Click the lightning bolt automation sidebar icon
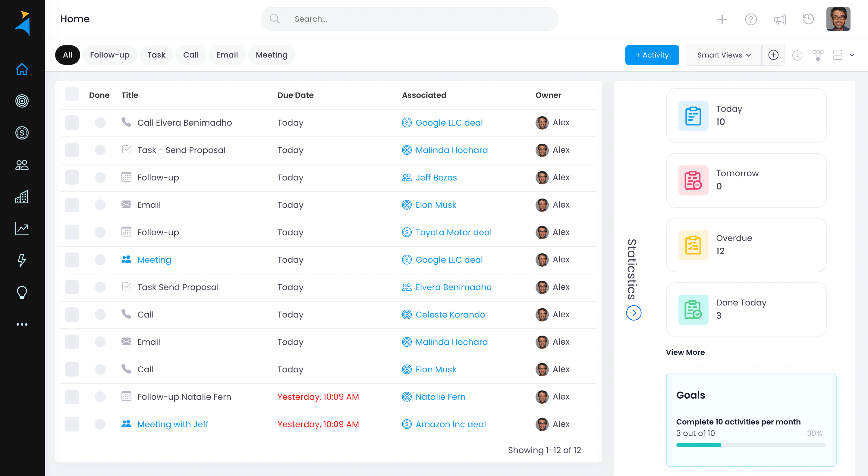The width and height of the screenshot is (868, 476). pos(22,260)
